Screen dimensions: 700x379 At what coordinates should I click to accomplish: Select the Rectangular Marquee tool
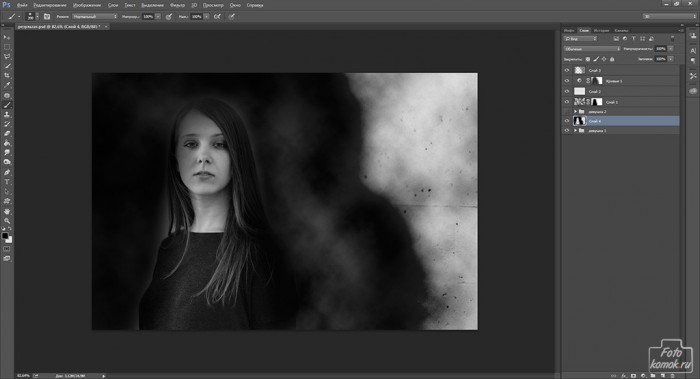(x=7, y=47)
